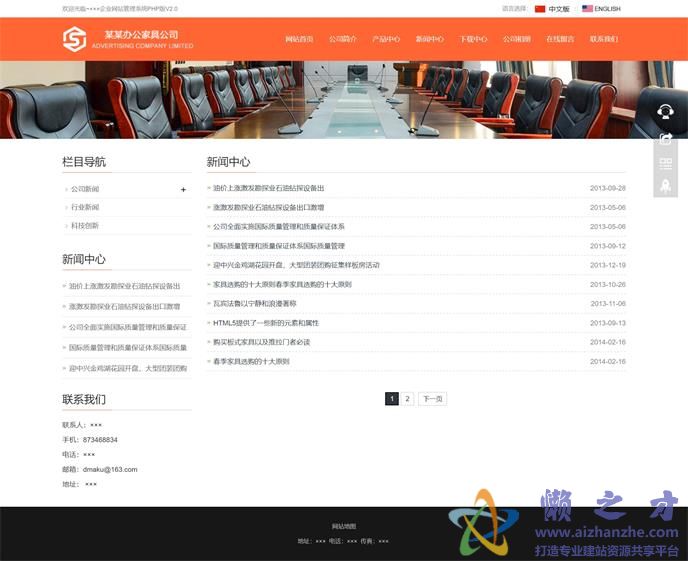This screenshot has width=688, height=561.
Task: Click the 联系我们 sidebar heading
Action: pyautogui.click(x=84, y=400)
